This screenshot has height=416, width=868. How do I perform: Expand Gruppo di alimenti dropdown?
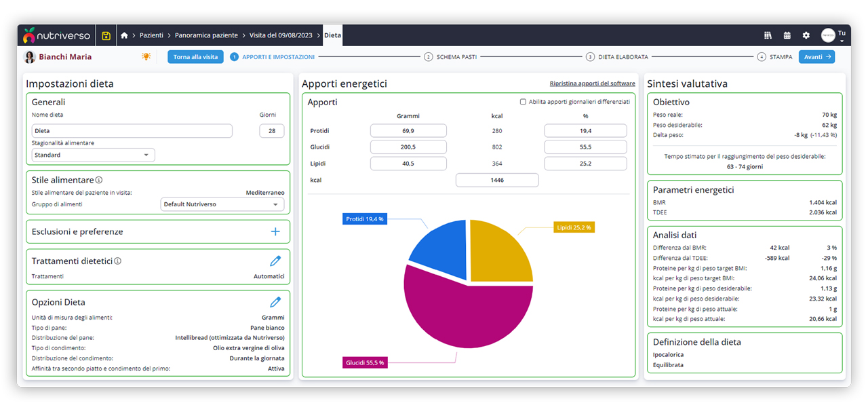[222, 204]
